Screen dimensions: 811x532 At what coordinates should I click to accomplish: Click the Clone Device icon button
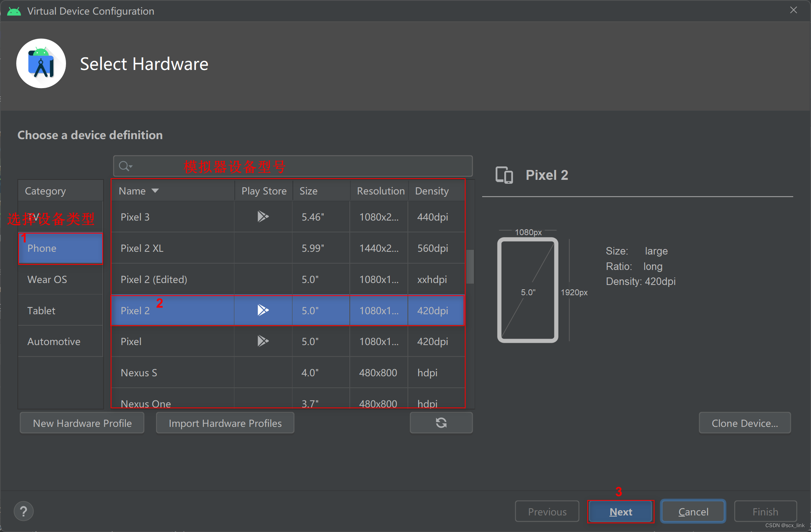[x=746, y=423]
